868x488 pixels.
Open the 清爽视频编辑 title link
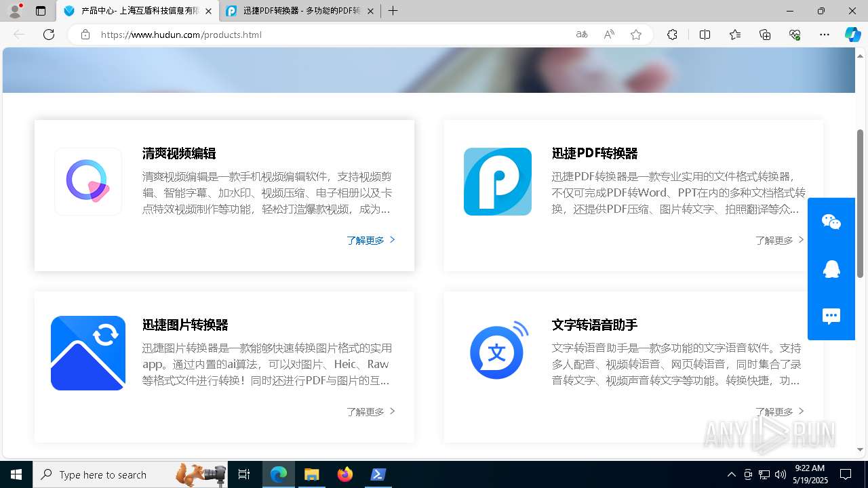[x=179, y=153]
